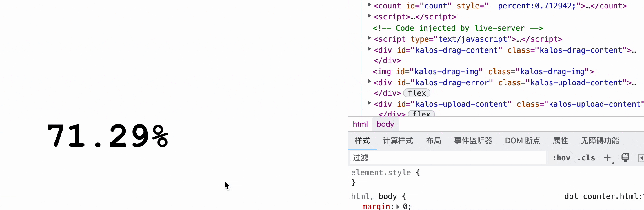Screen dimensions: 644x210
Task: Expand the kalos-drag-content div node
Action: tap(369, 49)
